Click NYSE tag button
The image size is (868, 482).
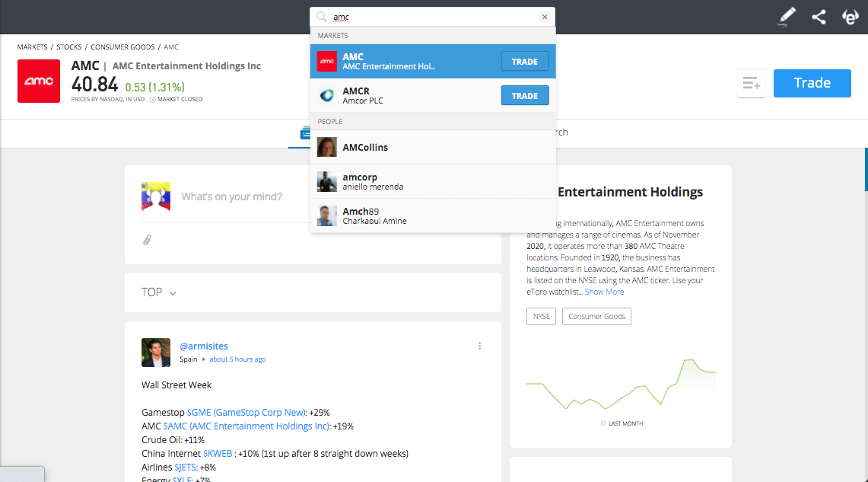coord(542,316)
